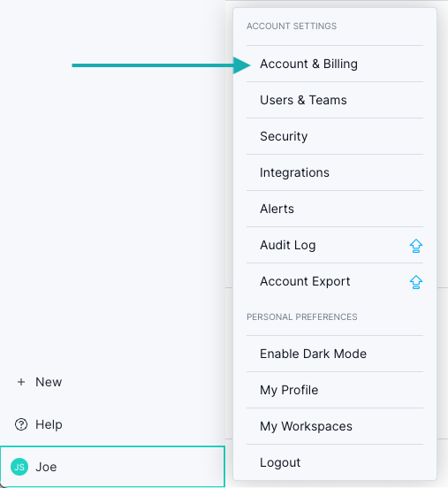Open Account & Billing settings

335,64
